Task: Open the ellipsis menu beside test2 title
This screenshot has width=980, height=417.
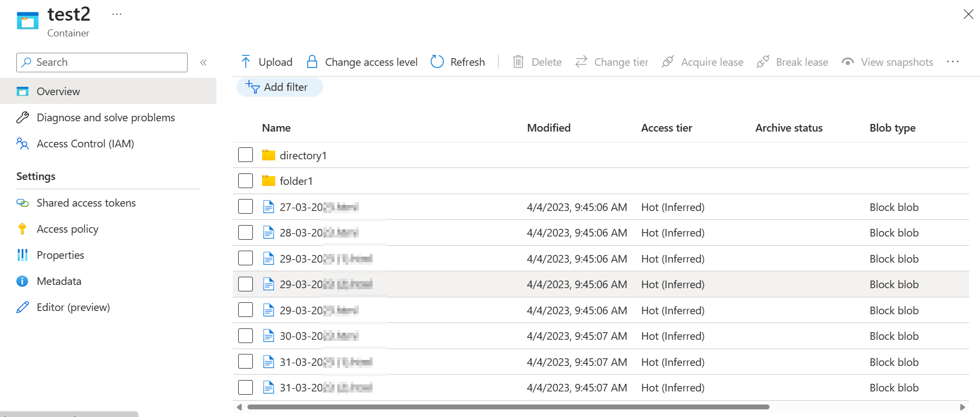Action: [117, 14]
